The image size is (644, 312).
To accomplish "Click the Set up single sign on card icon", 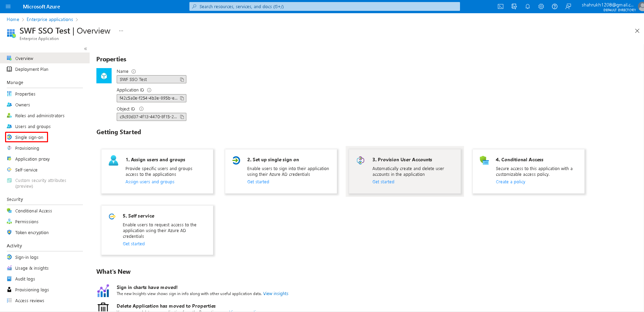I will (236, 160).
